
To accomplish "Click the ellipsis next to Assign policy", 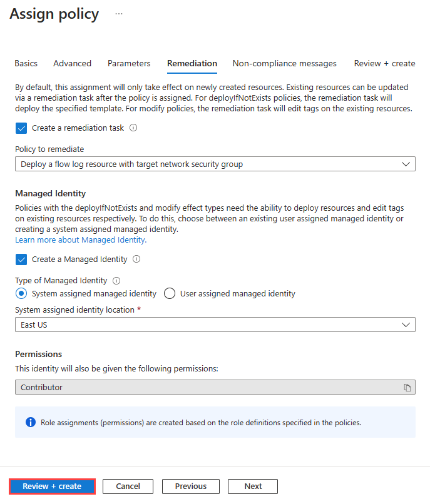I will tap(119, 14).
